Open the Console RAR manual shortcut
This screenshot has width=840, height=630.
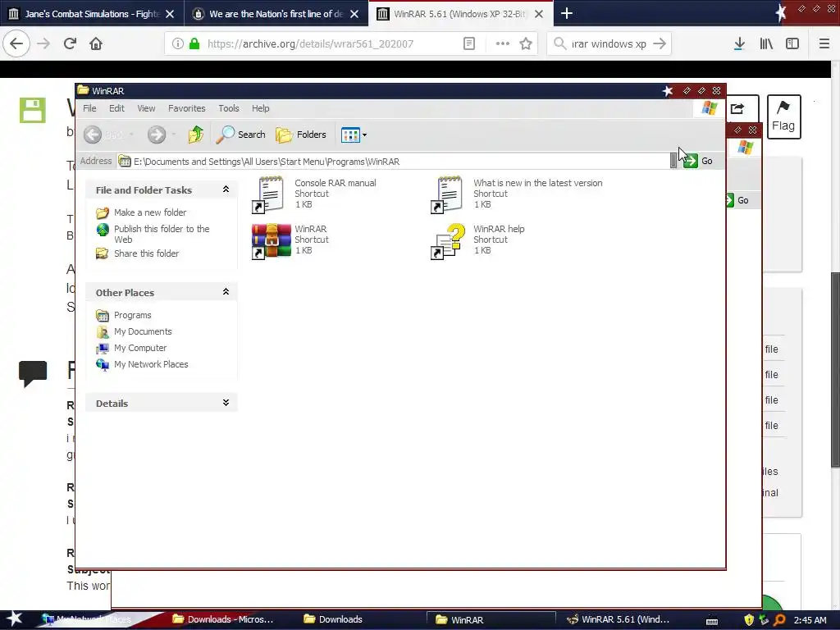point(314,194)
